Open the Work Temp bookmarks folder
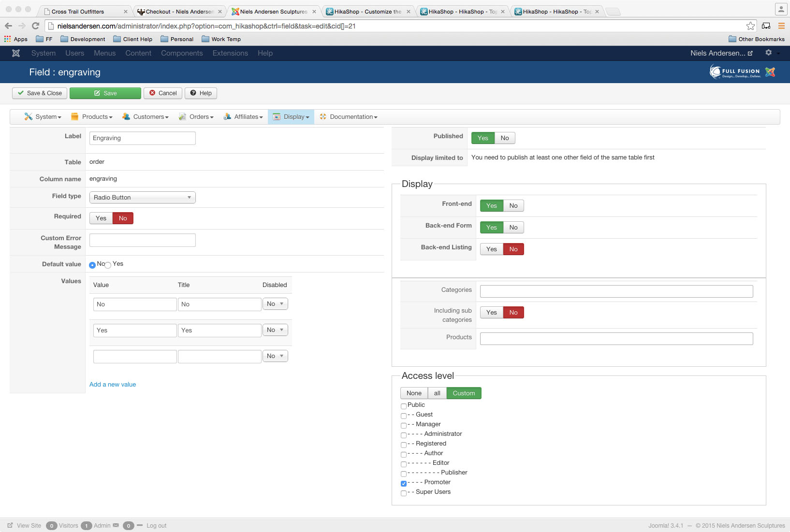Image resolution: width=790 pixels, height=532 pixels. [x=221, y=39]
